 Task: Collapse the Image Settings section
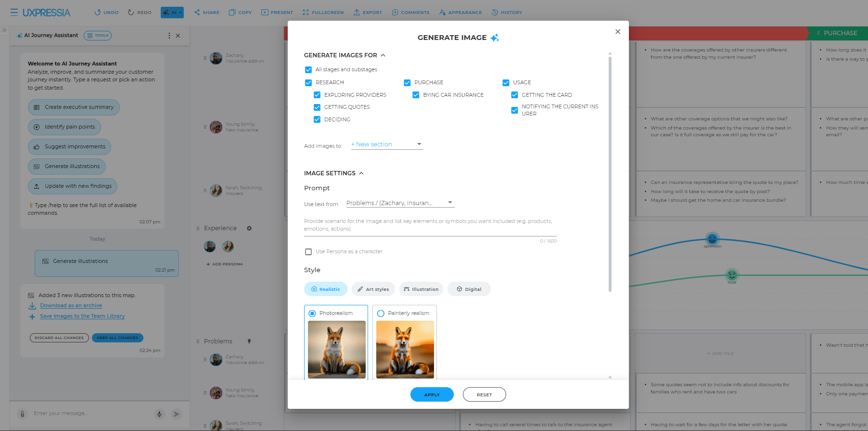pos(361,173)
